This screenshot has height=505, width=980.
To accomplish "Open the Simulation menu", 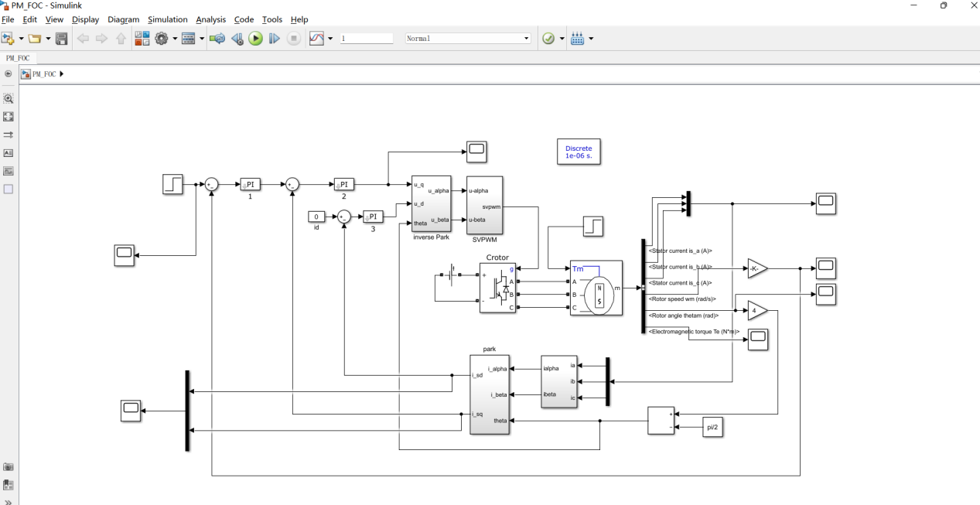I will click(x=168, y=19).
